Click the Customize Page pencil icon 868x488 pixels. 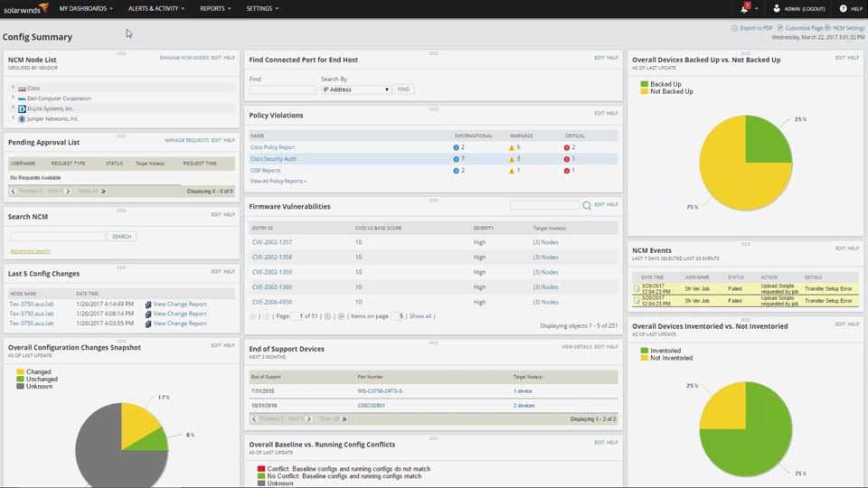(x=780, y=28)
